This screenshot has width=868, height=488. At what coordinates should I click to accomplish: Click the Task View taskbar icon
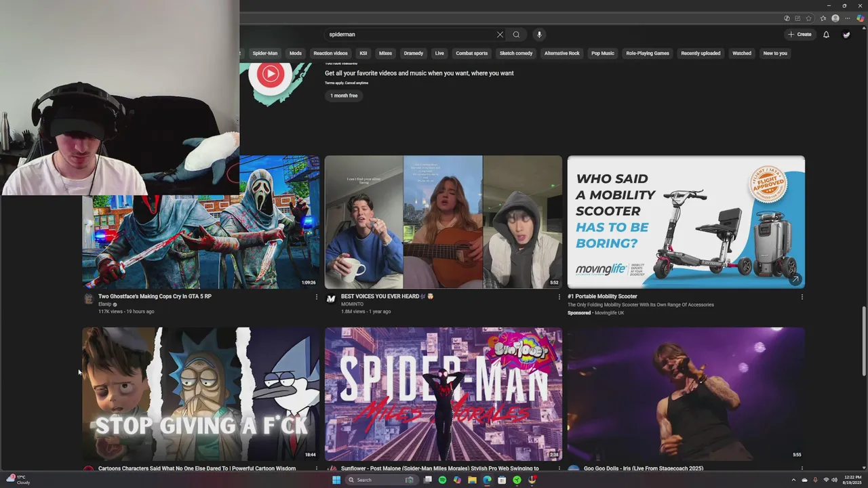point(427,480)
